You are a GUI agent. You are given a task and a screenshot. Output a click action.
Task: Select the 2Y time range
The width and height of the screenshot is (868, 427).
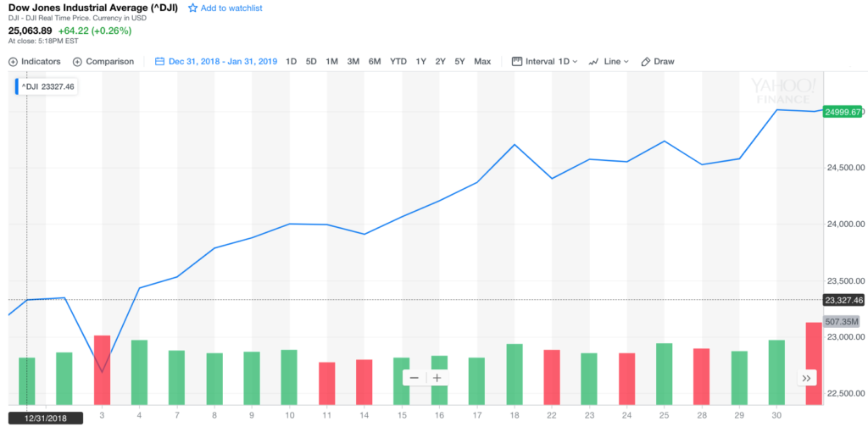(x=440, y=62)
